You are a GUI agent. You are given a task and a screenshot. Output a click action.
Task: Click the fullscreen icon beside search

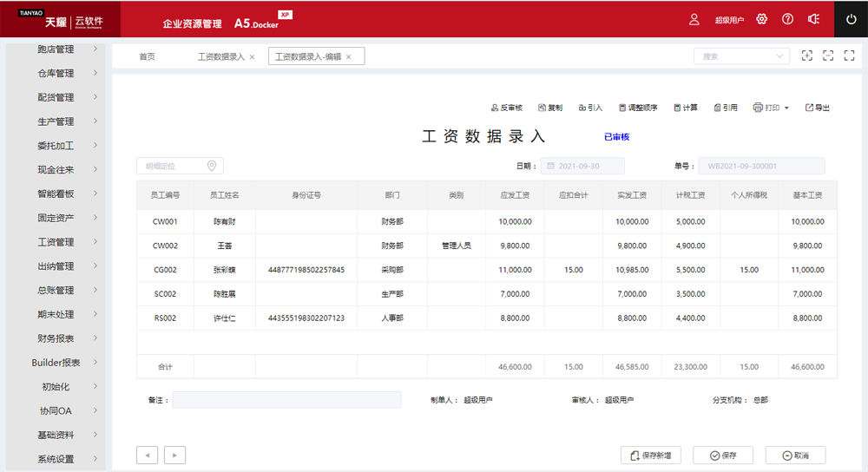tap(849, 56)
